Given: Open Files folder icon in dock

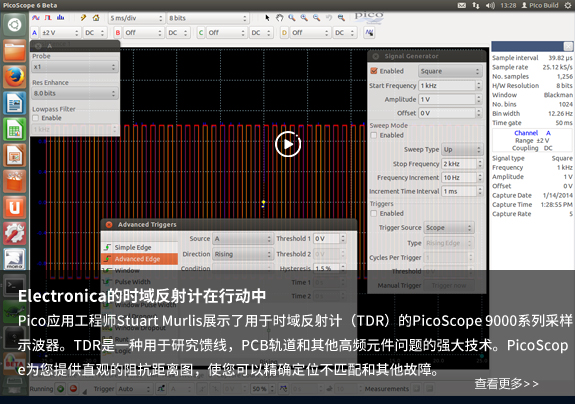Looking at the screenshot, I should [14, 51].
